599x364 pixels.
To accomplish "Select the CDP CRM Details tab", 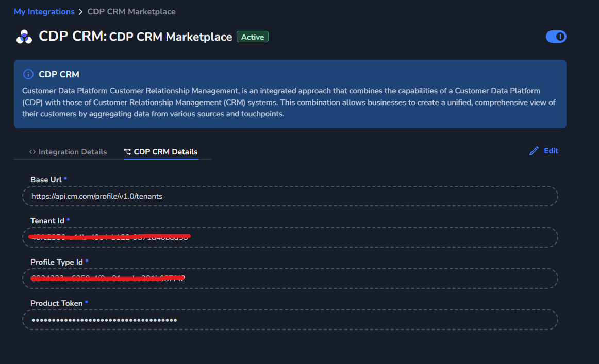I will coord(161,152).
